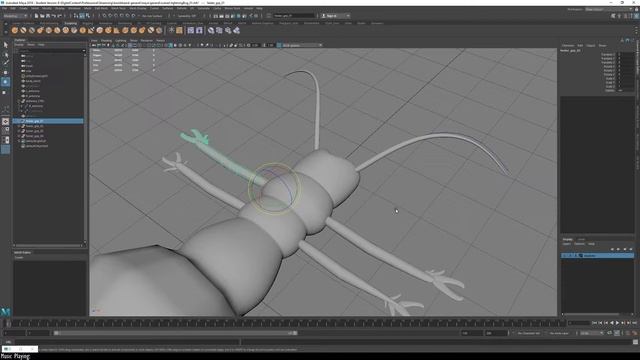Image resolution: width=640 pixels, height=360 pixels.
Task: Select the Repeat sculpt tool on shelf
Action: coord(83,30)
